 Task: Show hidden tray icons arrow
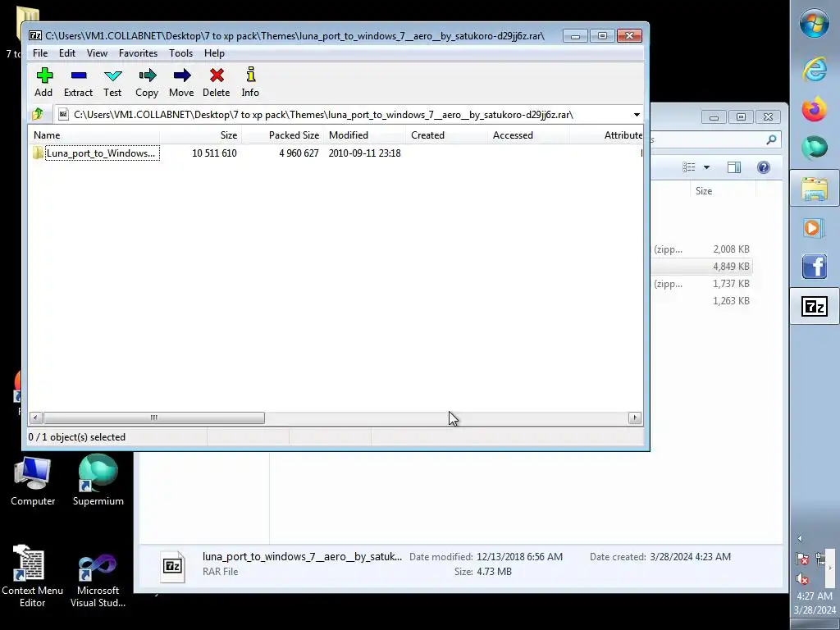[x=800, y=538]
